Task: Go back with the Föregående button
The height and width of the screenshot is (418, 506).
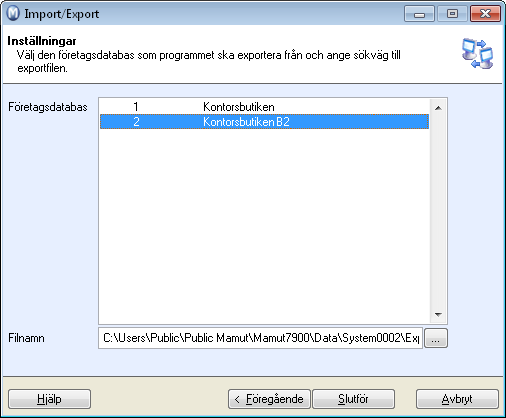Action: 269,399
